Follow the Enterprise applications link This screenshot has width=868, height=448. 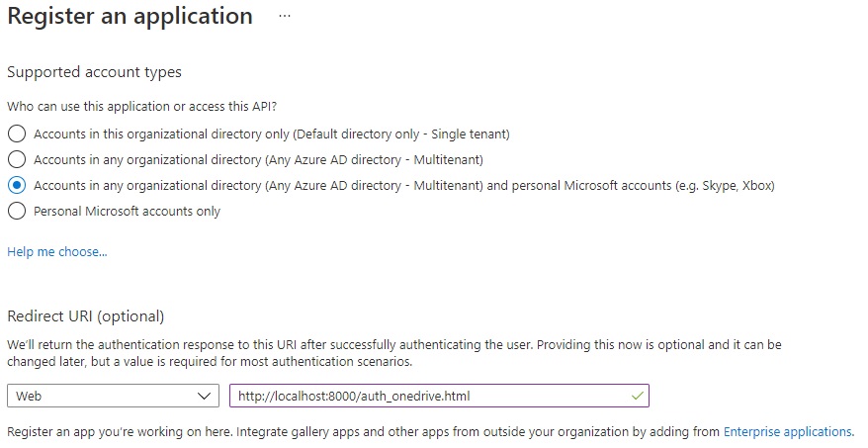pos(788,432)
